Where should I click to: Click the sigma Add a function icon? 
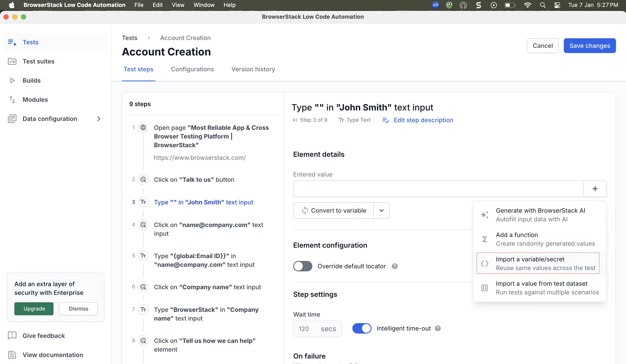[x=484, y=239]
